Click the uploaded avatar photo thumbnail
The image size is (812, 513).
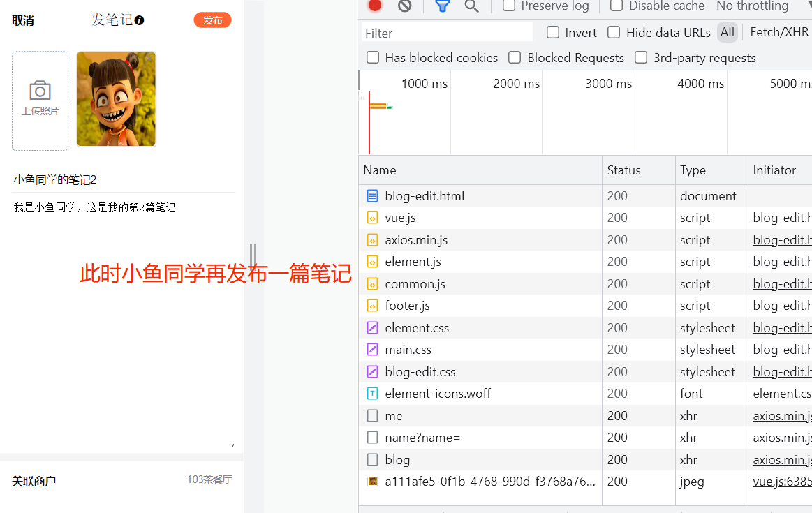(116, 99)
